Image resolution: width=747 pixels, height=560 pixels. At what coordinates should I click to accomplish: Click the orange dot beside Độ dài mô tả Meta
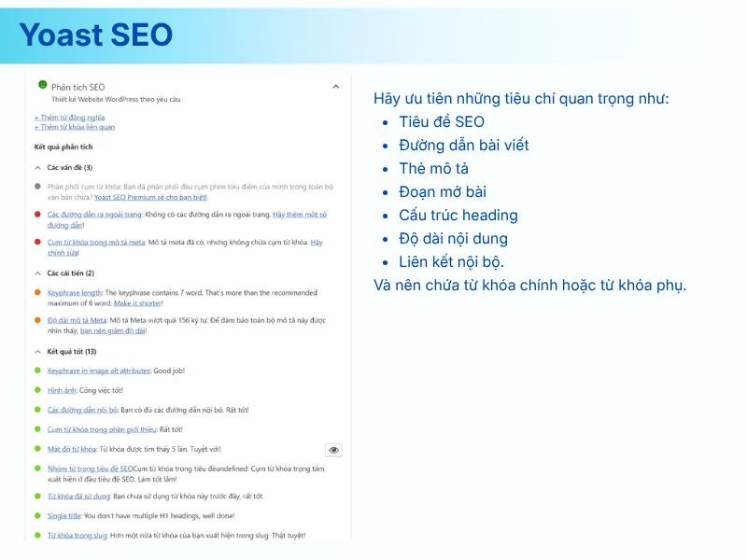tap(36, 320)
